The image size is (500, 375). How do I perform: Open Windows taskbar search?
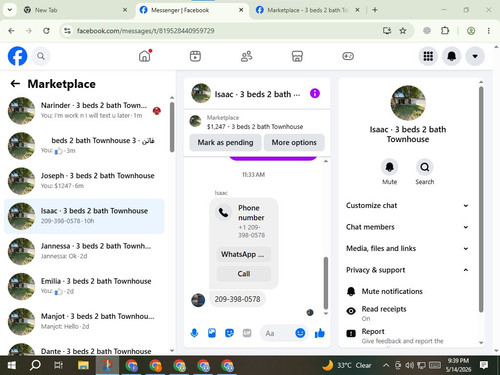(x=35, y=366)
